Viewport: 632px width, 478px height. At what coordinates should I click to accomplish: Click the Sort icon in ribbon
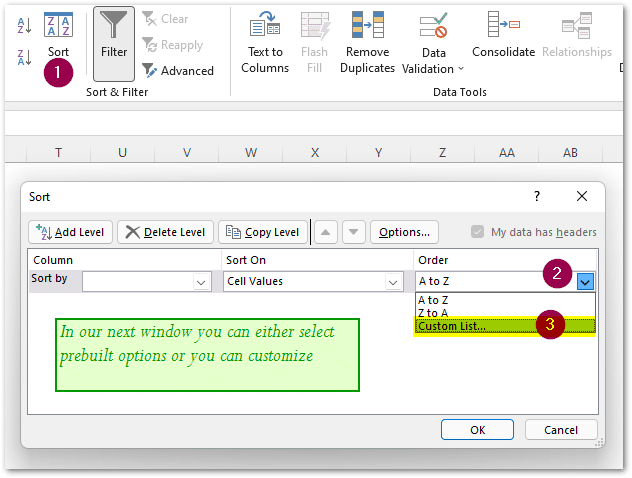pyautogui.click(x=58, y=26)
